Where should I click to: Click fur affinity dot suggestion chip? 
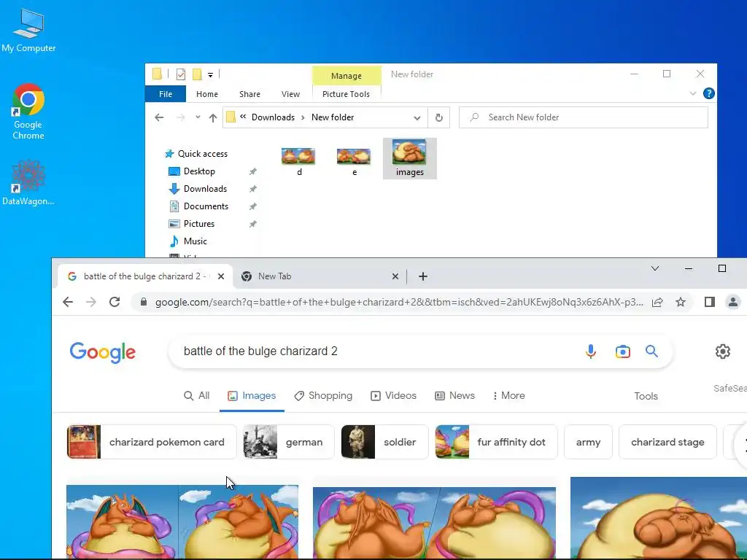tap(496, 442)
